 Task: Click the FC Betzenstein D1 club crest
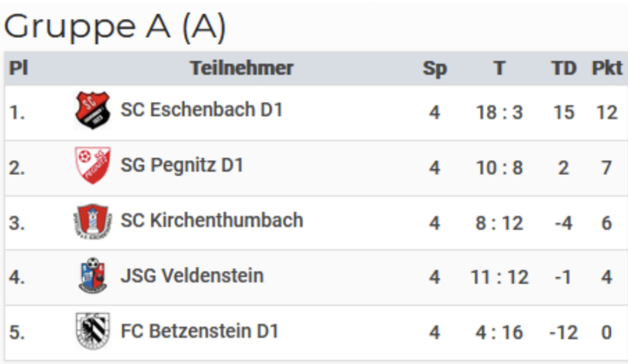[92, 331]
